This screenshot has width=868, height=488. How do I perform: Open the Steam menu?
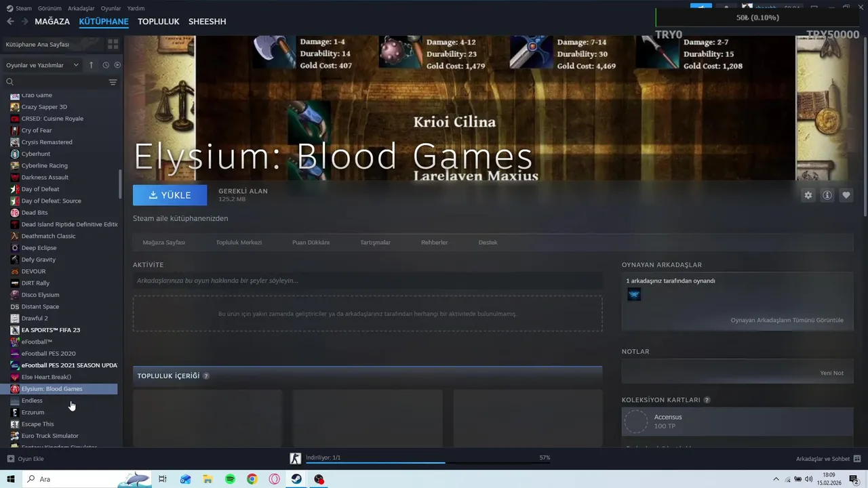pyautogui.click(x=19, y=8)
